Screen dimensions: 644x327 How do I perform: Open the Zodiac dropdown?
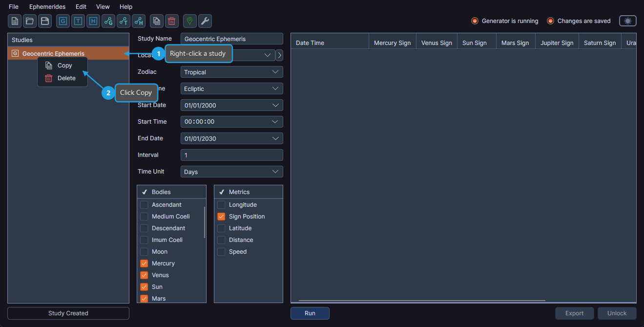pos(231,72)
